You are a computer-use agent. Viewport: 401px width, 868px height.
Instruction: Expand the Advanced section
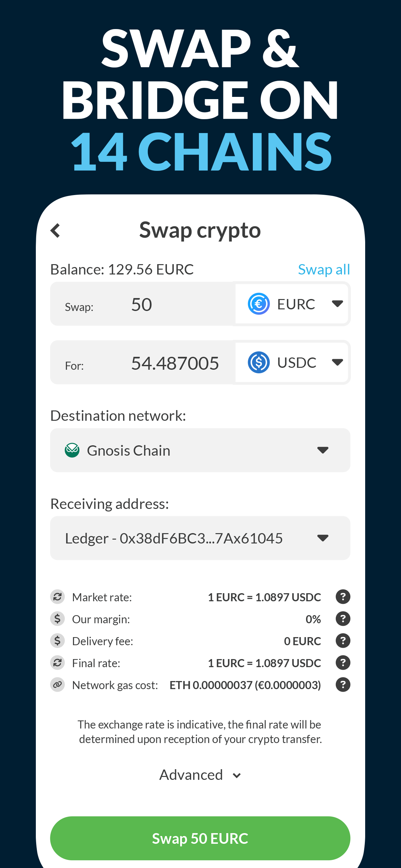coord(200,775)
